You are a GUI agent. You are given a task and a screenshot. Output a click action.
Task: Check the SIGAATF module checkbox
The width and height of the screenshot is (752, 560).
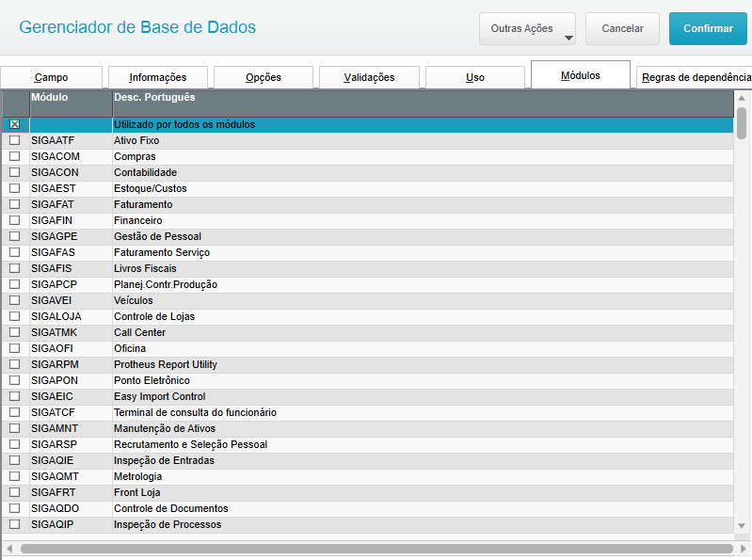point(15,140)
